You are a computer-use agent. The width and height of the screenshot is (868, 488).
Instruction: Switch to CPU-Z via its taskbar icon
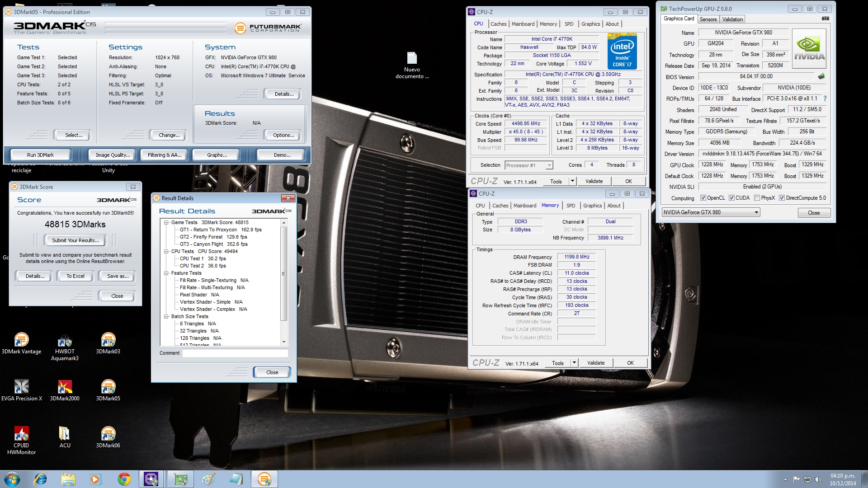tap(151, 479)
